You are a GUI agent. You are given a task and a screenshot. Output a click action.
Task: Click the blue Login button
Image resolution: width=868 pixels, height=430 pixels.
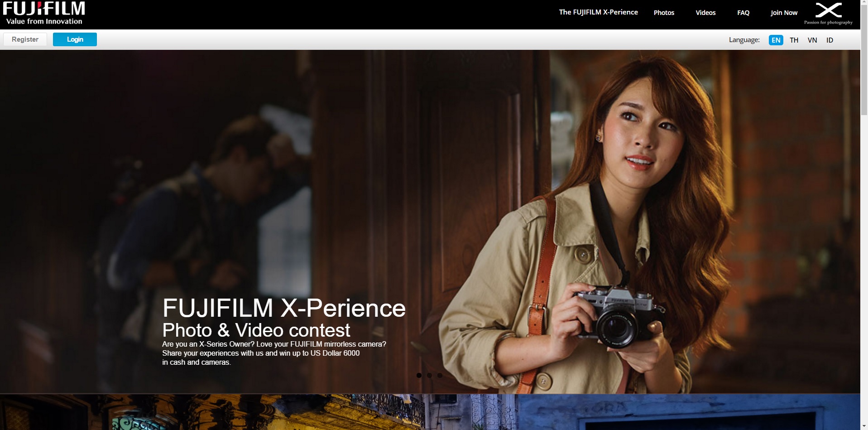pos(75,39)
